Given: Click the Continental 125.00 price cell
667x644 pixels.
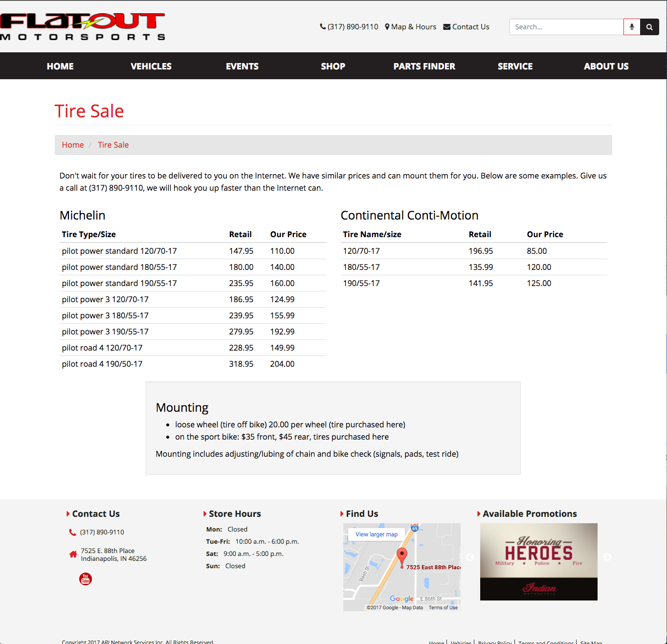Looking at the screenshot, I should point(539,283).
